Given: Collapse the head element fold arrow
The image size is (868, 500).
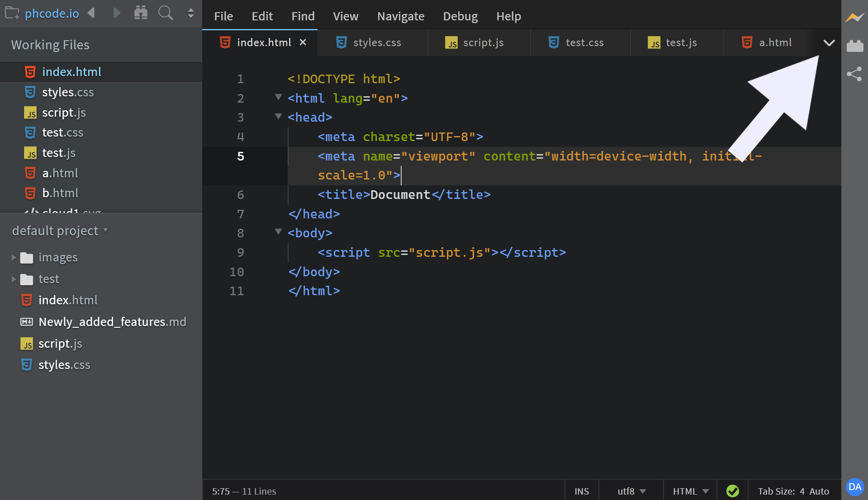Looking at the screenshot, I should point(278,117).
